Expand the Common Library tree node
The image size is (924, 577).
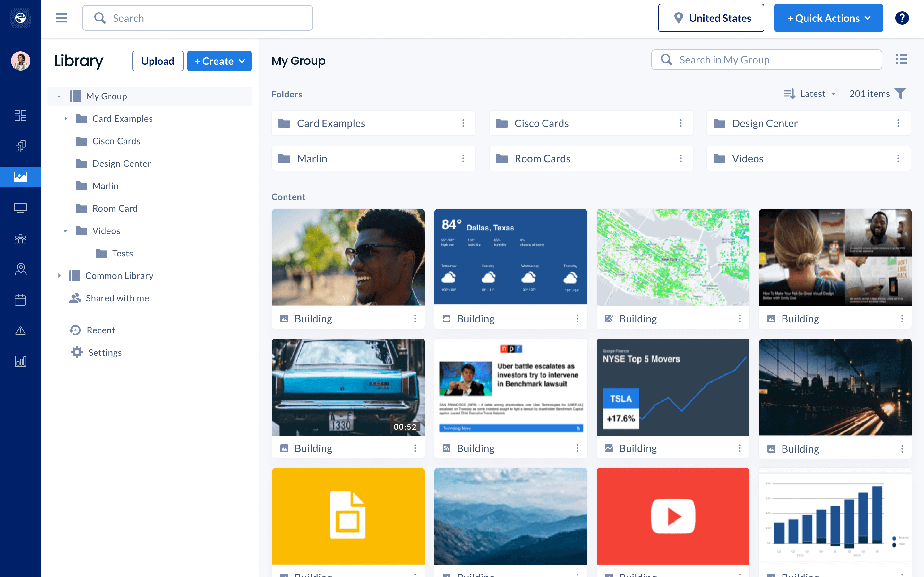[59, 276]
